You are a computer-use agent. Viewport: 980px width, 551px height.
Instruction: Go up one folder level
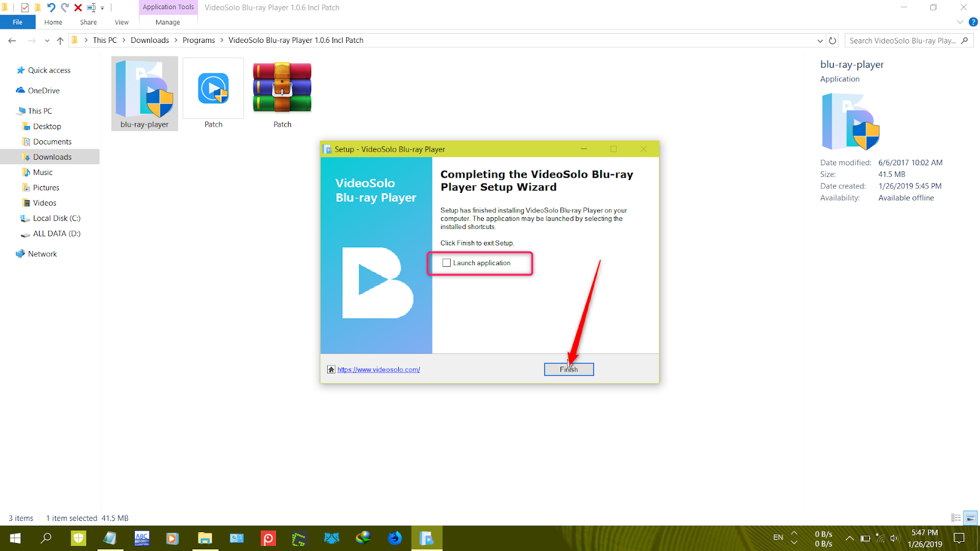pos(60,40)
